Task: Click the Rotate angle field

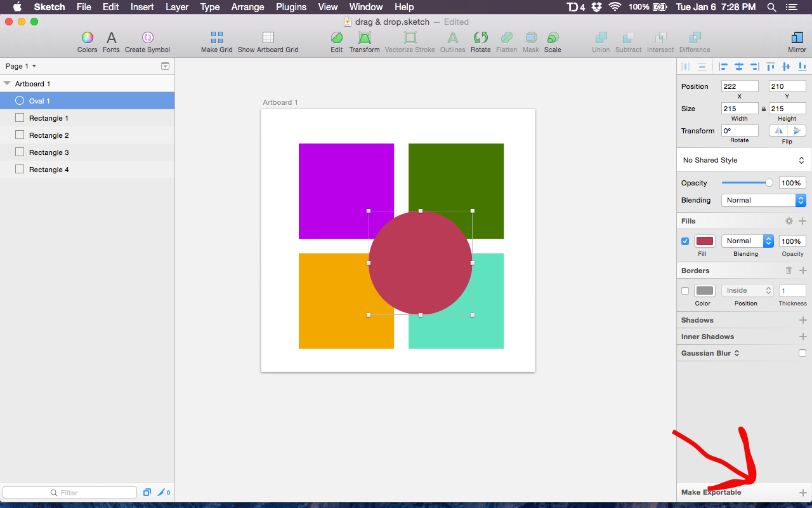Action: pyautogui.click(x=740, y=131)
